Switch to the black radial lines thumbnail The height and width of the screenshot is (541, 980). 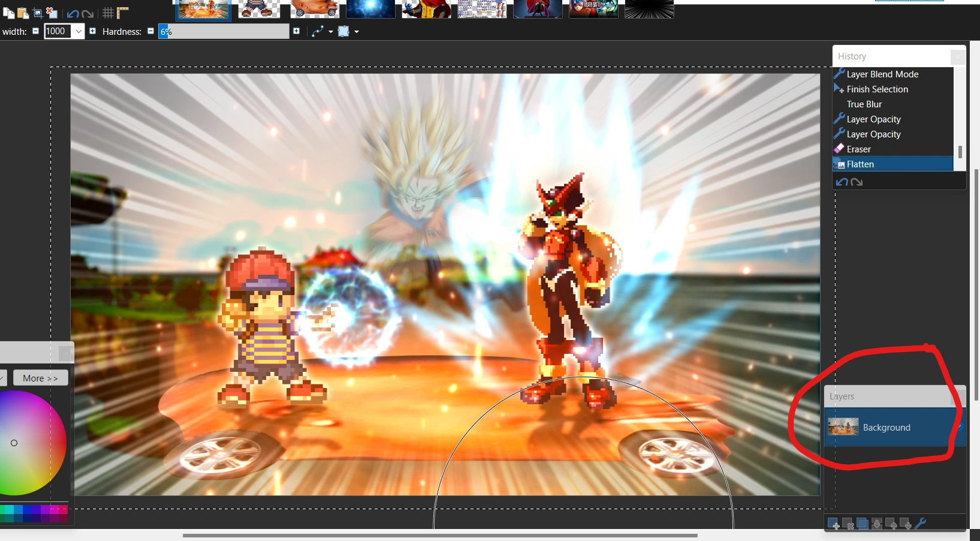tap(649, 9)
